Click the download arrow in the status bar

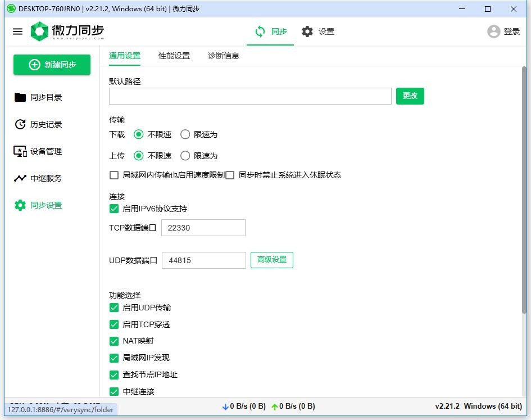(225, 407)
